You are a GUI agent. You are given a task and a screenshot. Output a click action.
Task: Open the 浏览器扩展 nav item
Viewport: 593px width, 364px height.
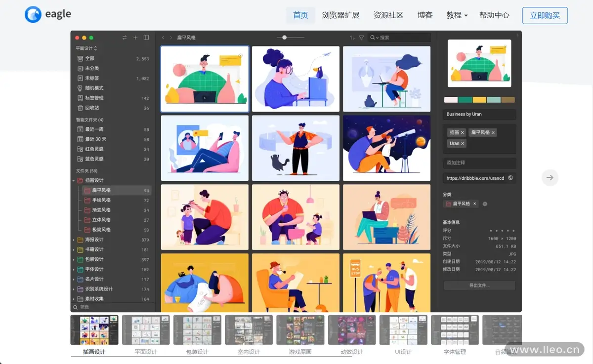tap(340, 15)
